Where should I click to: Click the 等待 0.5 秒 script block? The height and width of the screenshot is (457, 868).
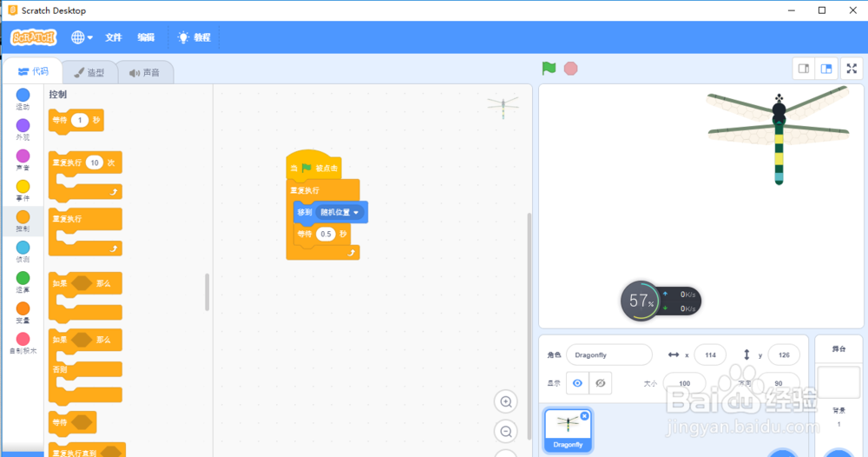point(322,235)
